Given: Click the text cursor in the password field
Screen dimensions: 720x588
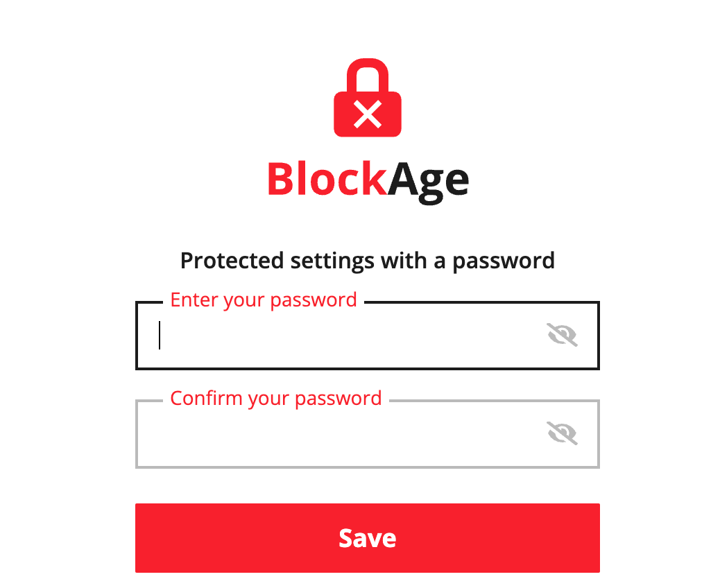Looking at the screenshot, I should (x=160, y=336).
